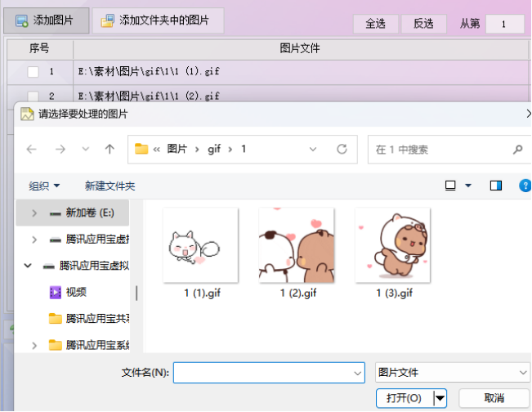Click the change view icon
The image size is (532, 412).
[450, 186]
